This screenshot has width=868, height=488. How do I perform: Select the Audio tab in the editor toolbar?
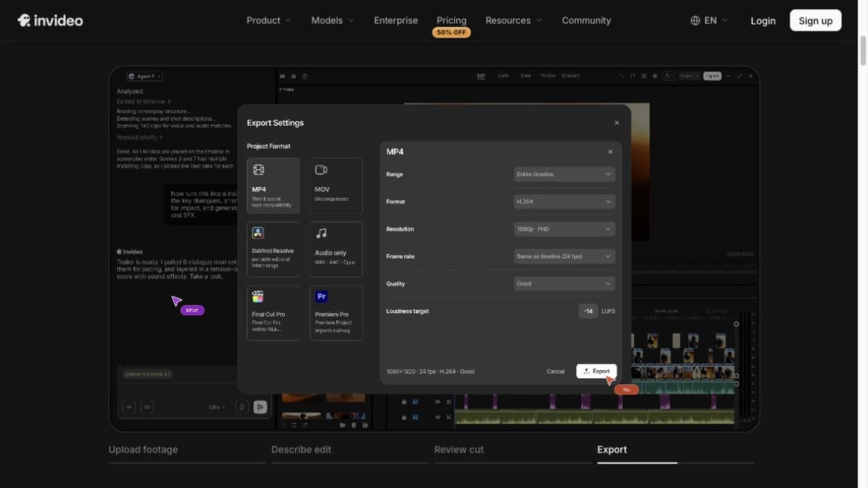pos(503,76)
